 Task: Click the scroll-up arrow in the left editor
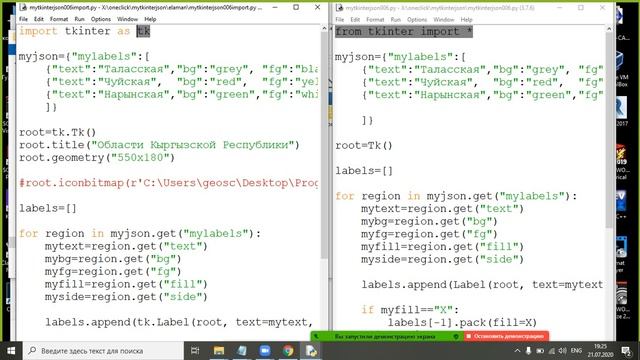coord(324,28)
